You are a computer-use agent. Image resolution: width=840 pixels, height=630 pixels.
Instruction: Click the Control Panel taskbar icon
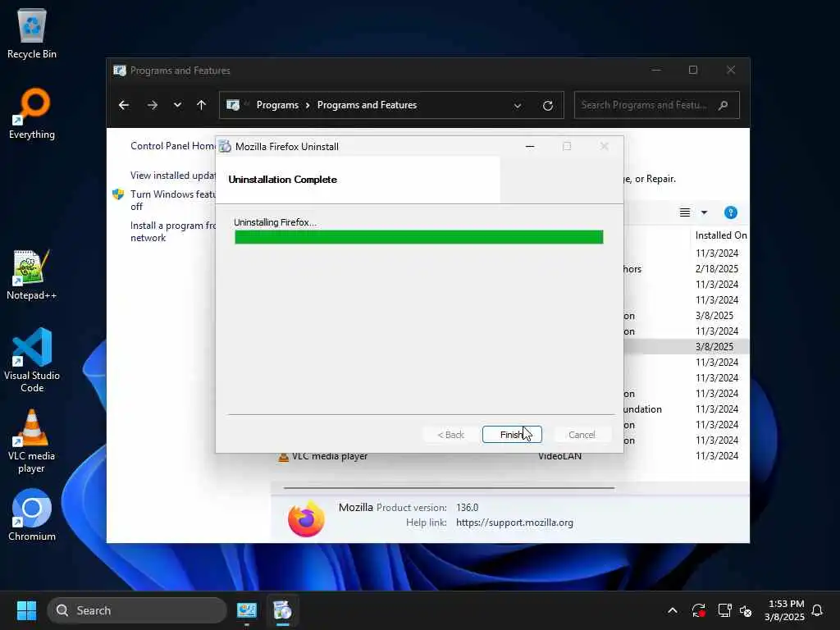pos(247,610)
